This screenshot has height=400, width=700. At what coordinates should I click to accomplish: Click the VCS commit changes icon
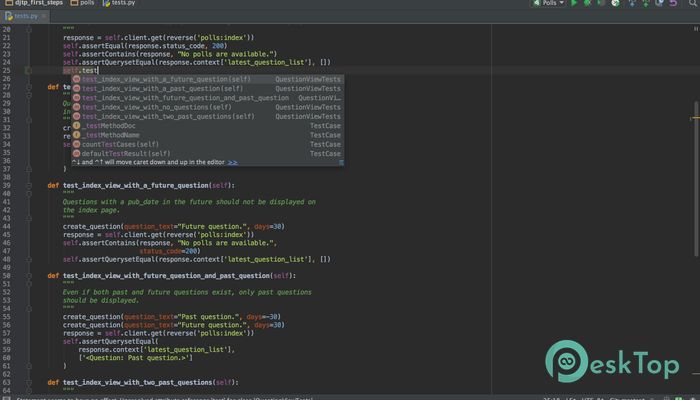point(646,3)
